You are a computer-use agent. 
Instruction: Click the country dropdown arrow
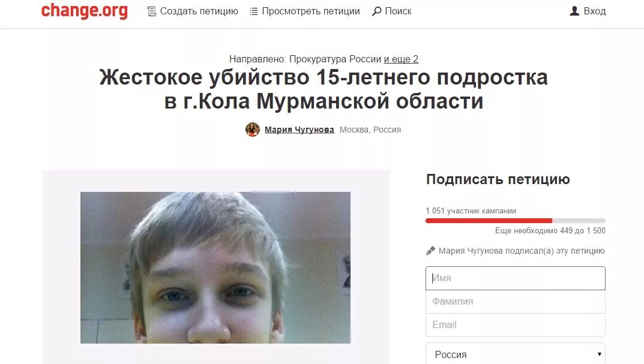[x=599, y=354]
